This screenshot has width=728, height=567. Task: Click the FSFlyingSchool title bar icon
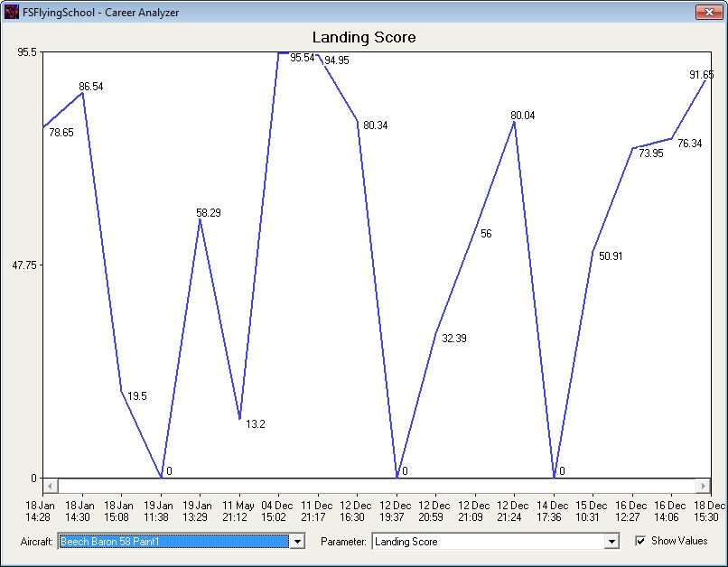click(12, 12)
